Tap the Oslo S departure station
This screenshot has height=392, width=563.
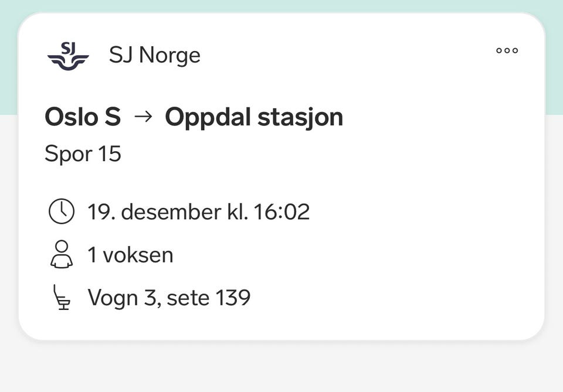[83, 117]
